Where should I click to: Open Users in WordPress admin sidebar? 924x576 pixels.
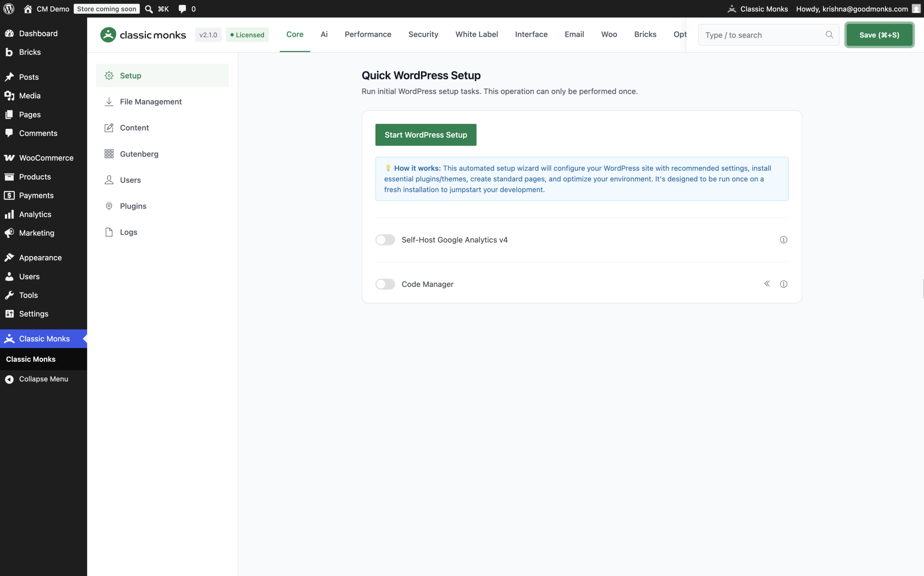coord(43,276)
